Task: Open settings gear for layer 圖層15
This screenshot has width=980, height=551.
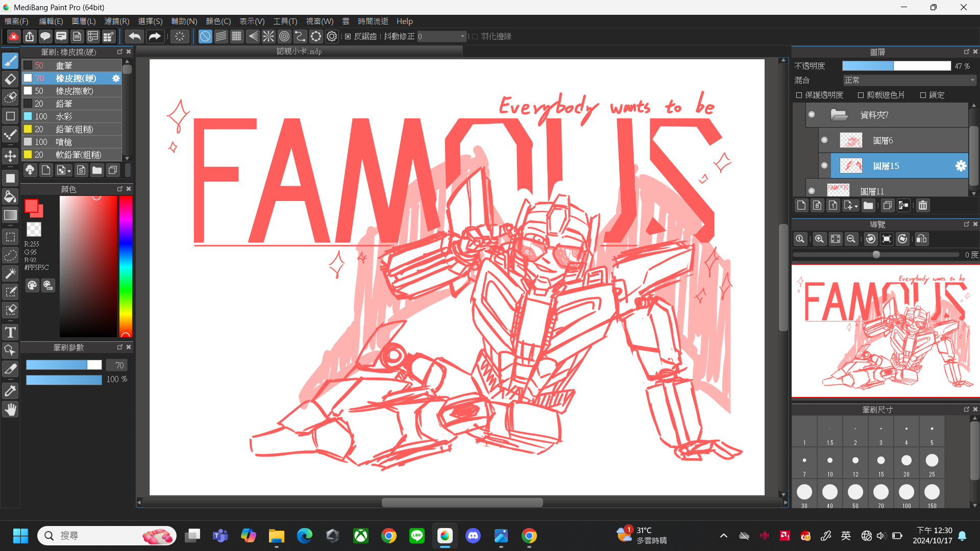Action: point(961,166)
